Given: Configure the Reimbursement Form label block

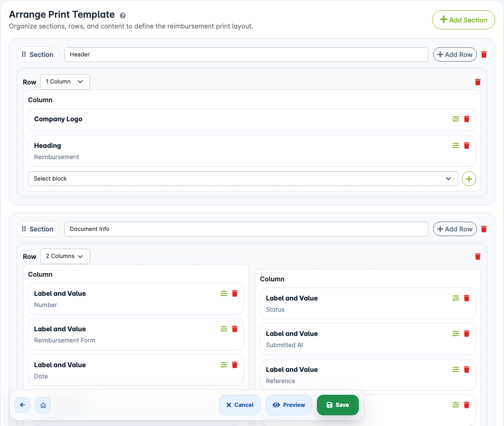Looking at the screenshot, I should coord(224,328).
